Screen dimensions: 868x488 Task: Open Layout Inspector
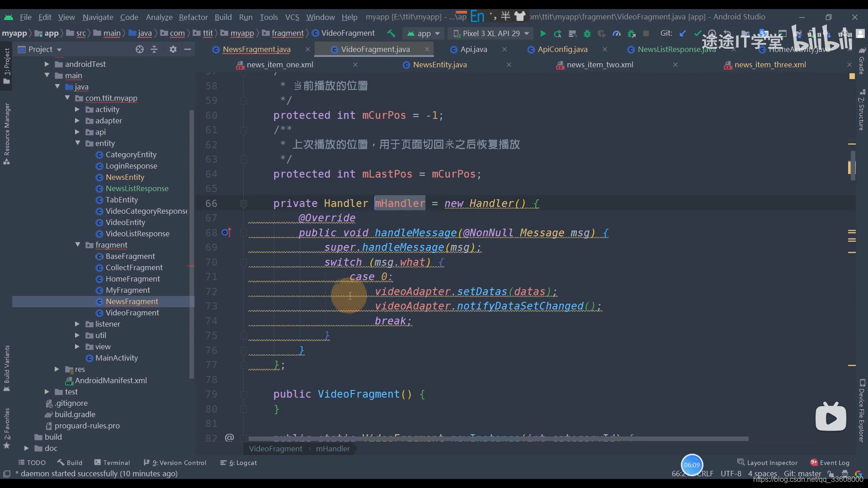[x=767, y=463]
